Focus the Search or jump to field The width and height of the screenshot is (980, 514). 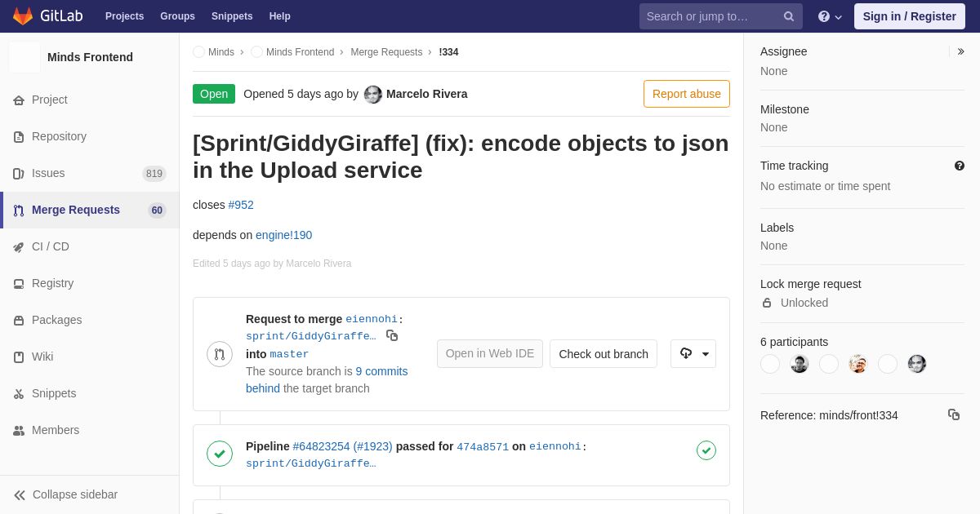pos(721,16)
